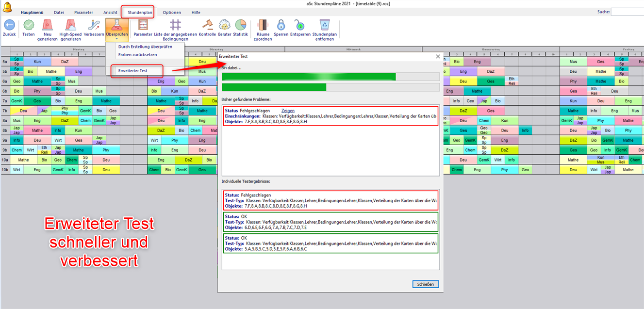This screenshot has width=644, height=309.
Task: Select the Fehlgeschlagen entry under Individuelle Testergebnisse
Action: [330, 200]
